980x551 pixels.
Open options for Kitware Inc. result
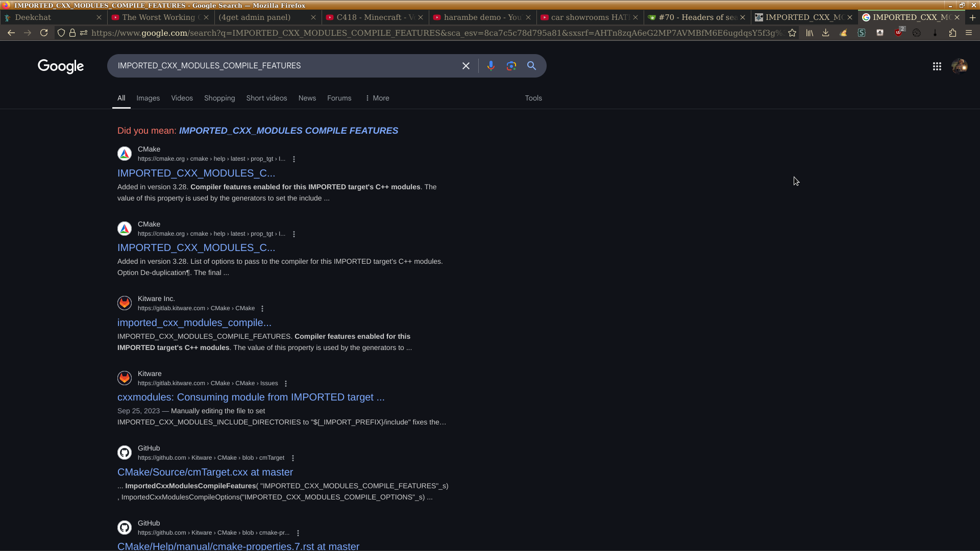262,309
